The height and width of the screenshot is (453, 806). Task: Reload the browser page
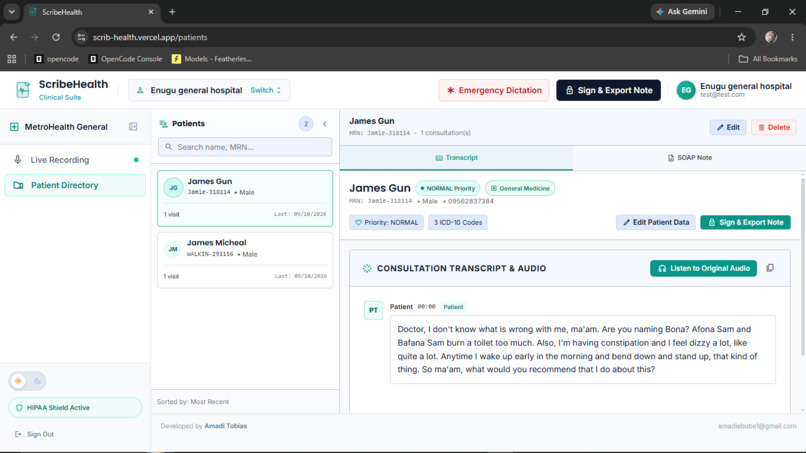56,37
